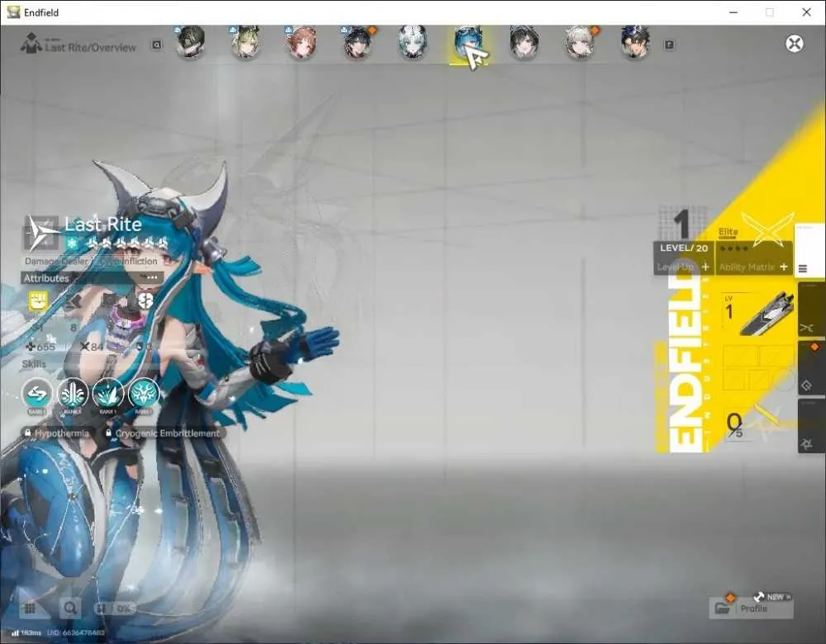This screenshot has width=826, height=644.
Task: Expand the Attributes panel via three dots
Action: [152, 277]
